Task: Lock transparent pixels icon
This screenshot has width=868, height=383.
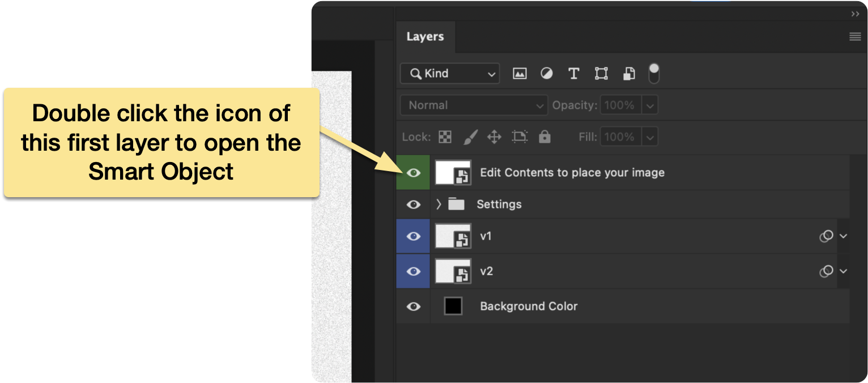Action: pyautogui.click(x=445, y=137)
